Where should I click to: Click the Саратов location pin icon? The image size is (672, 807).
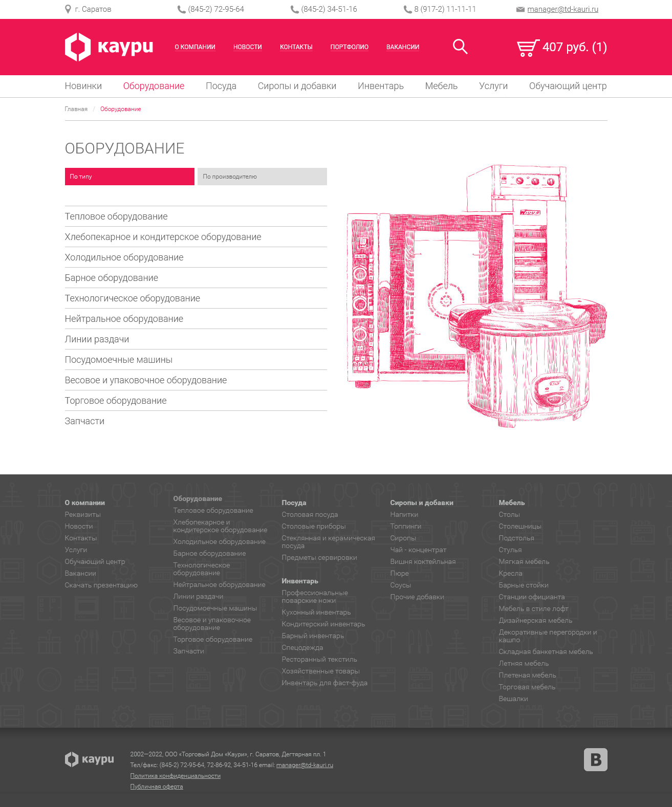[68, 9]
